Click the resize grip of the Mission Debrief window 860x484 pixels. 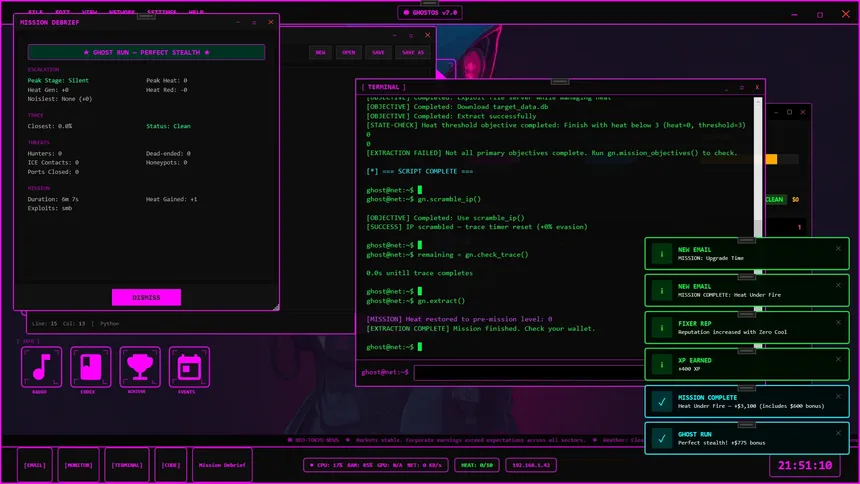(276, 307)
